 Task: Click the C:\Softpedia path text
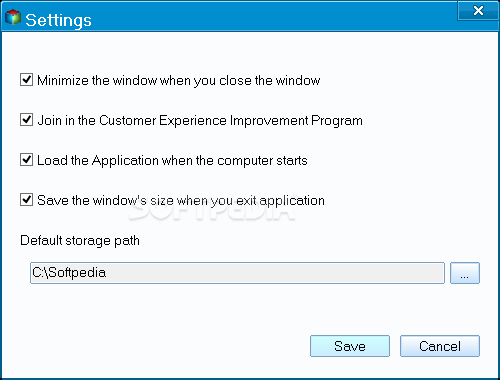(69, 273)
